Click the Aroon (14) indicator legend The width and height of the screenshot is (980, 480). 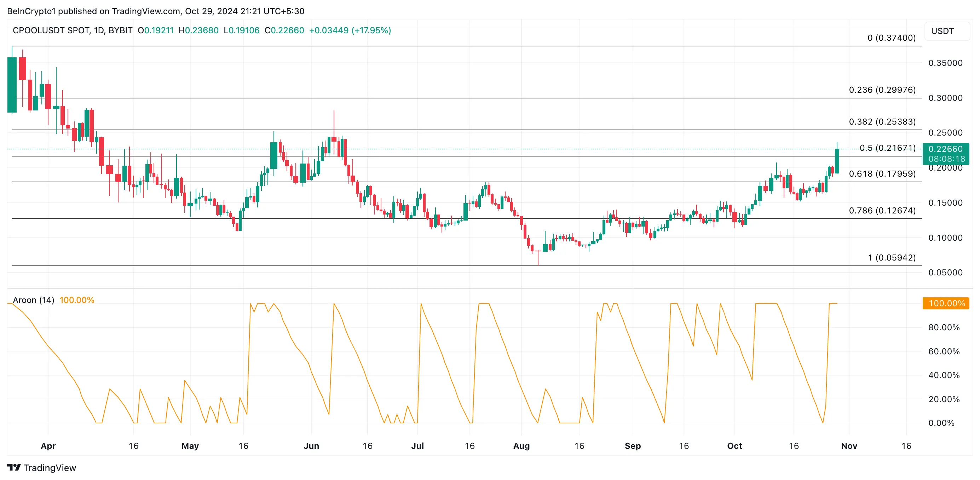(x=34, y=300)
